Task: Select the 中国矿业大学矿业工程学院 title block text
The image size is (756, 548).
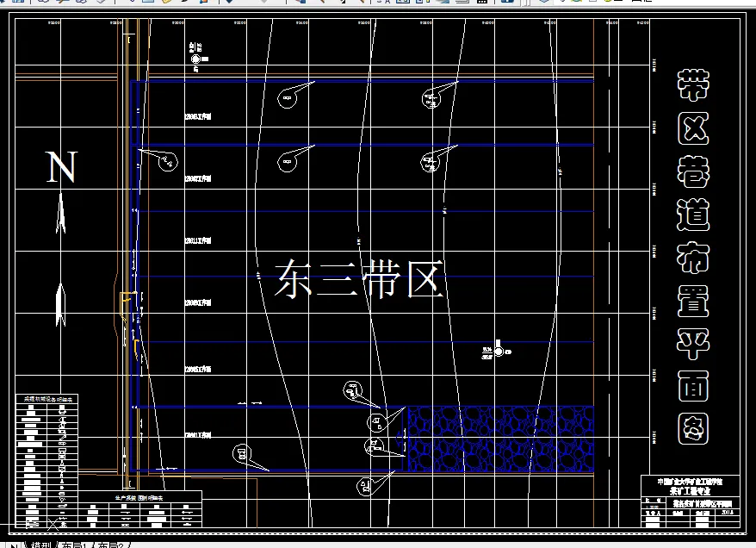Action: tap(690, 482)
